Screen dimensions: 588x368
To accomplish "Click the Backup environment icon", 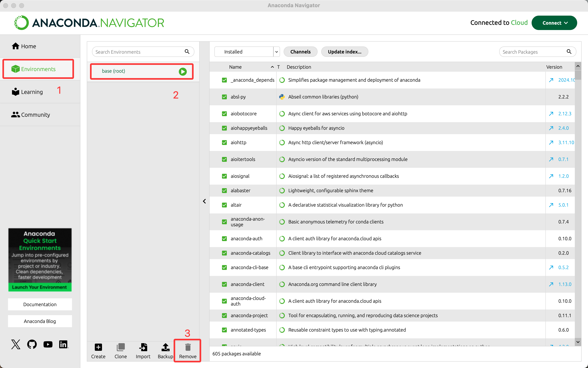I will (x=165, y=347).
